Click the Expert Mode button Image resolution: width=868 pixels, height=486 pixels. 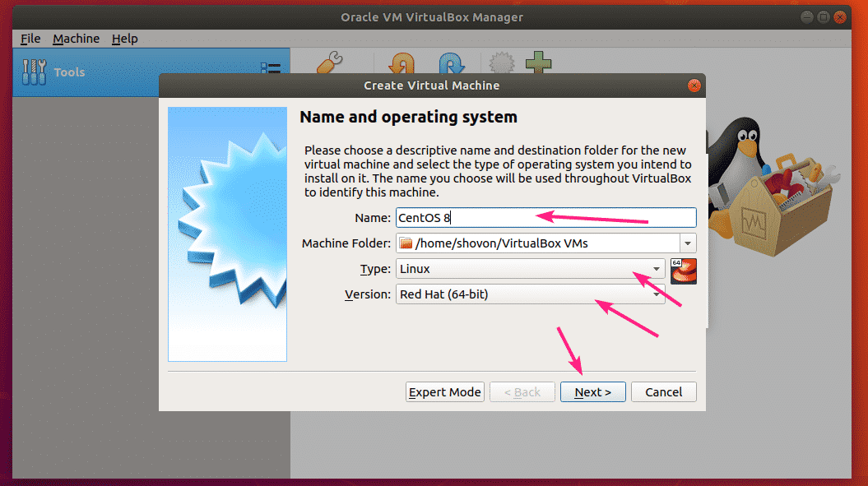(x=444, y=392)
